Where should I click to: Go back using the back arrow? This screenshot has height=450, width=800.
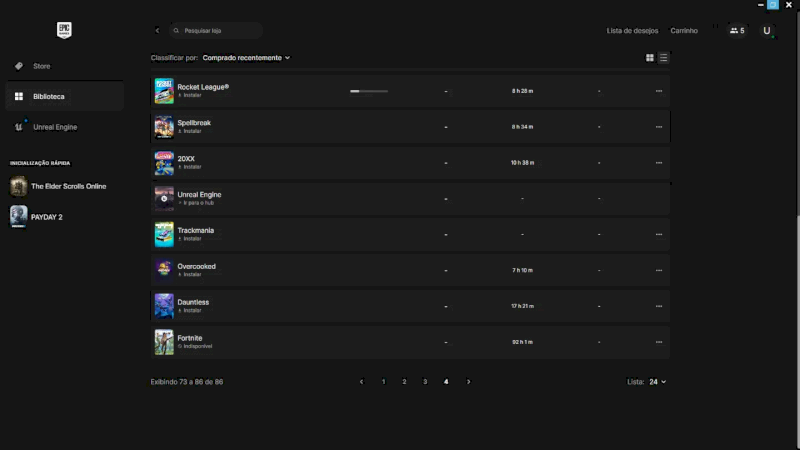point(157,31)
